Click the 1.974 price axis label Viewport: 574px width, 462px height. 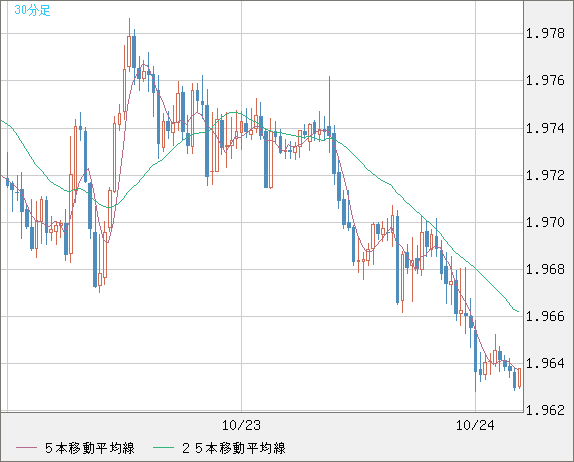(545, 128)
